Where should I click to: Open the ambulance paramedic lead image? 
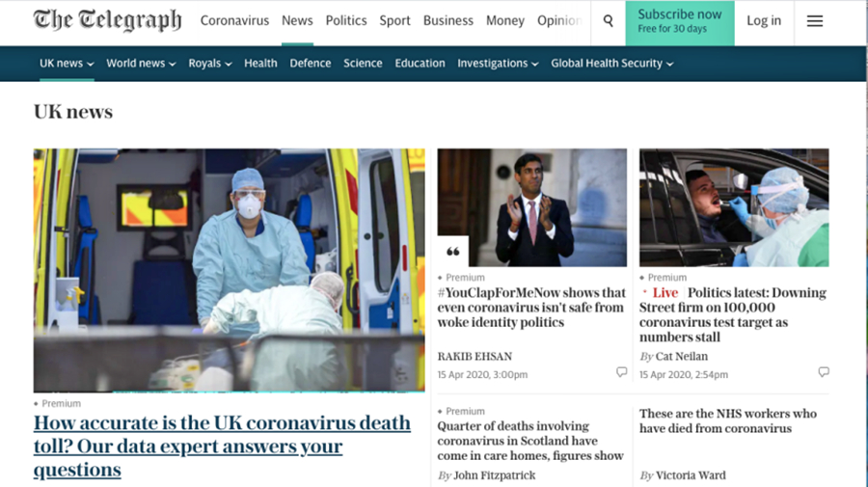coord(230,270)
